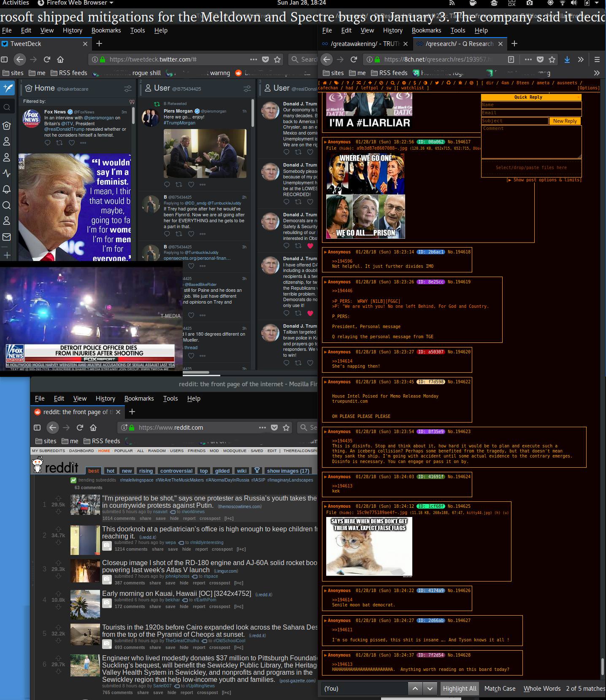Toggle Highlight All in the find bar
Screen dimensions: 606x700
(459, 688)
